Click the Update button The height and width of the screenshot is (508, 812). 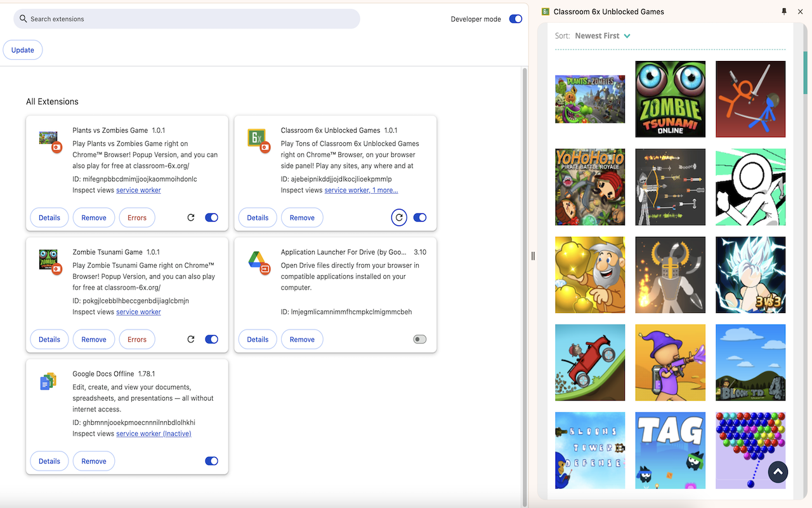[23, 50]
